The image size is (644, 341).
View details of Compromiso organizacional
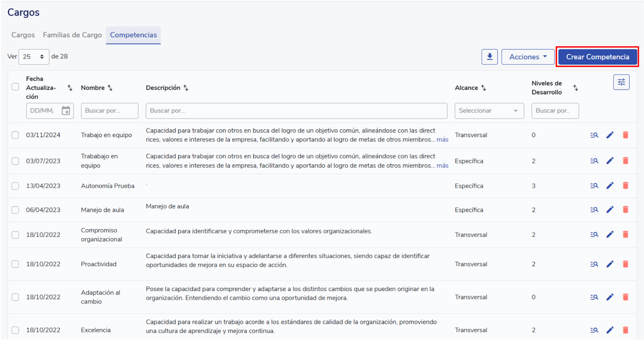[x=594, y=235]
